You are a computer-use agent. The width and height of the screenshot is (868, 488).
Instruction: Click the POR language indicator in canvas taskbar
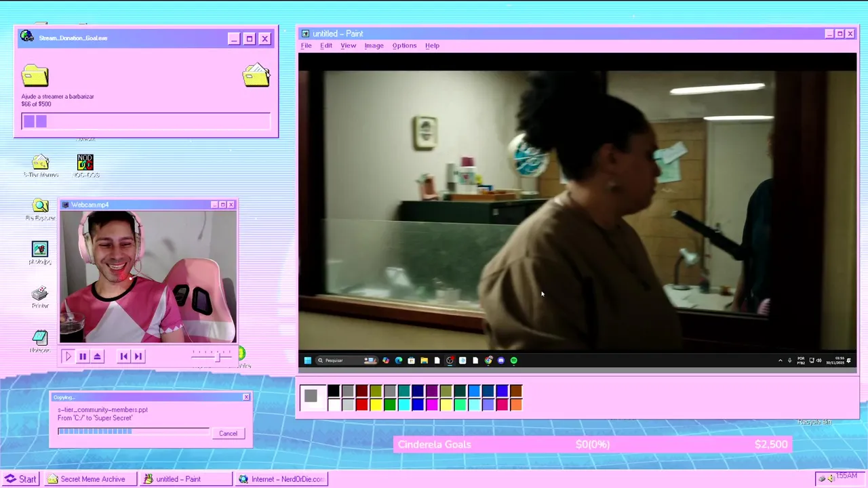801,361
